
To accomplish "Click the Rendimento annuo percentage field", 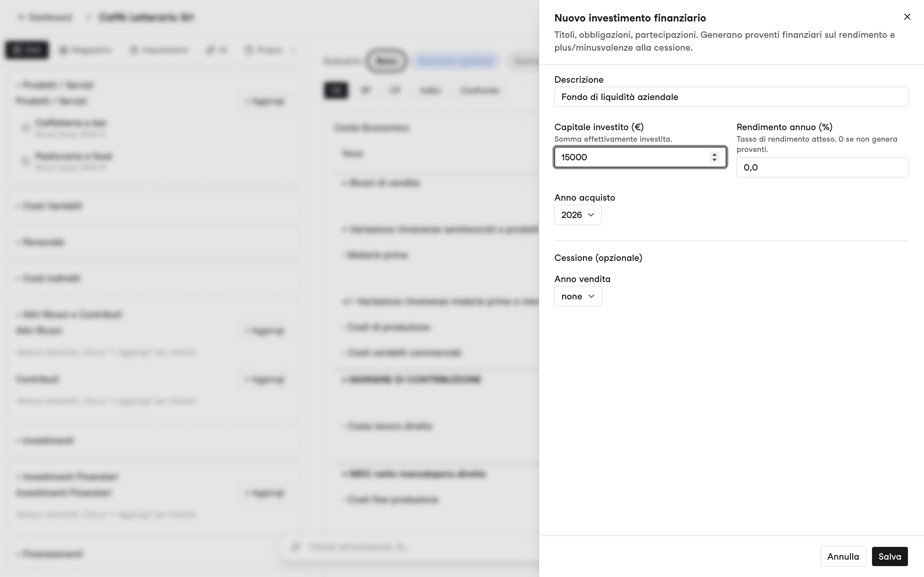I will (822, 167).
